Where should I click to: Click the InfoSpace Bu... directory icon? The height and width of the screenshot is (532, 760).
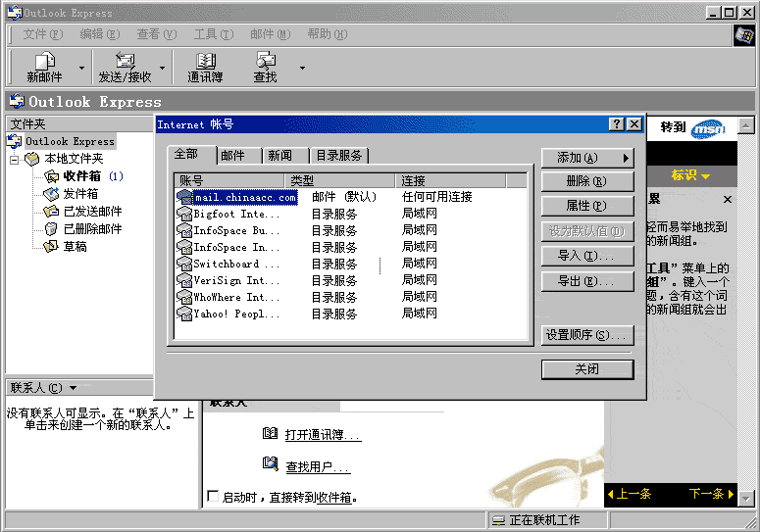coord(184,230)
